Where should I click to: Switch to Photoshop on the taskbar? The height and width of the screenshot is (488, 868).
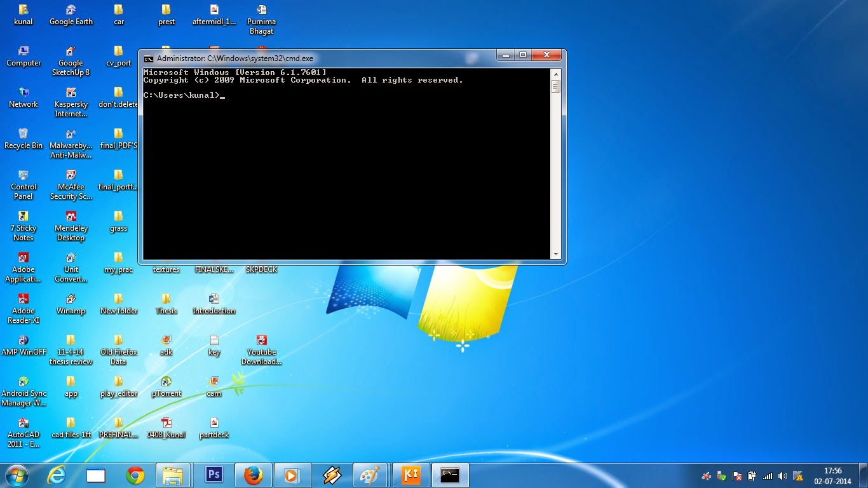214,475
